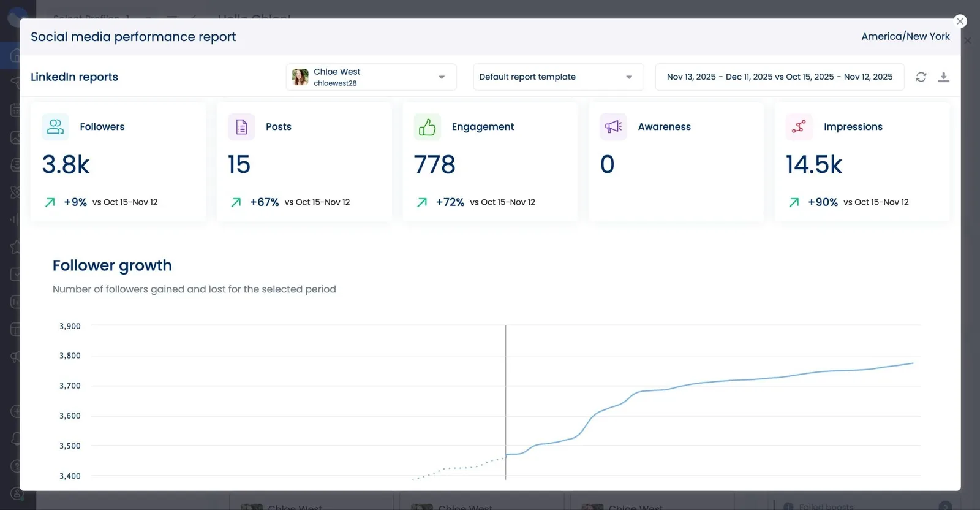Download the report using the download icon
The image size is (980, 510).
tap(943, 77)
